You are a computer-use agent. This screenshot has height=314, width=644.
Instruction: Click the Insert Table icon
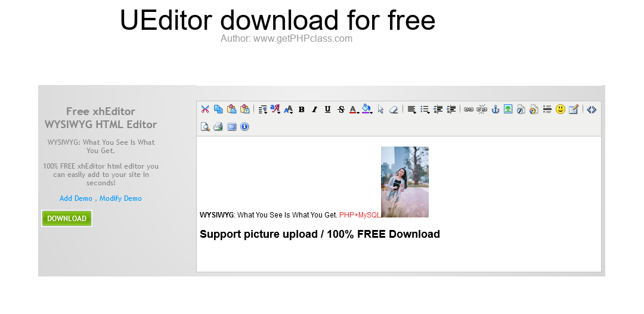[574, 109]
